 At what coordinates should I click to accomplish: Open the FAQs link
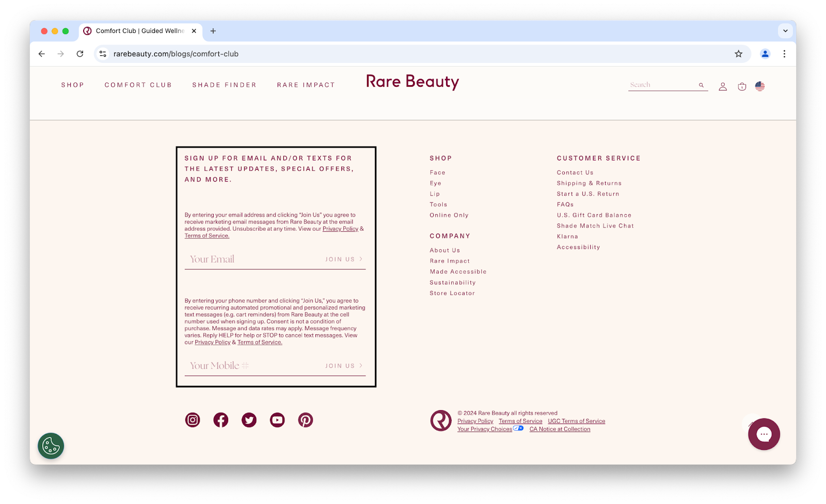click(565, 205)
